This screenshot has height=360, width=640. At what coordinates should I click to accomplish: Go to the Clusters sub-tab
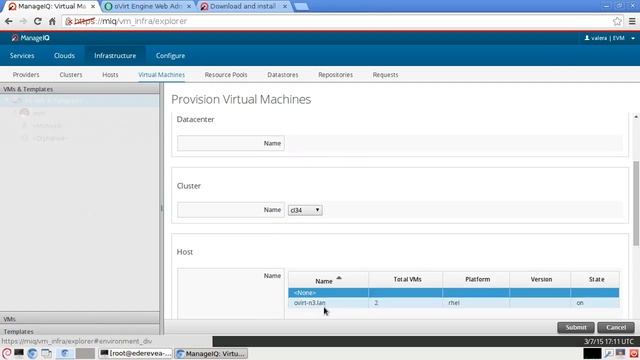pos(71,75)
